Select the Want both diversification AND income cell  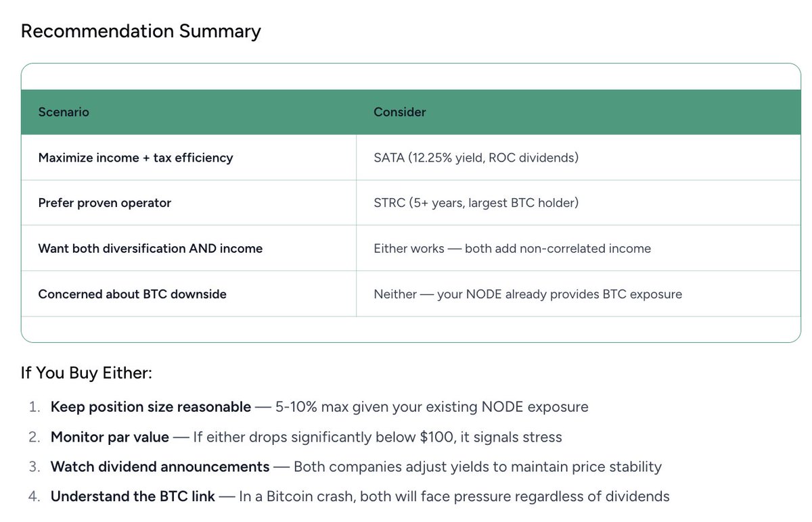click(150, 248)
